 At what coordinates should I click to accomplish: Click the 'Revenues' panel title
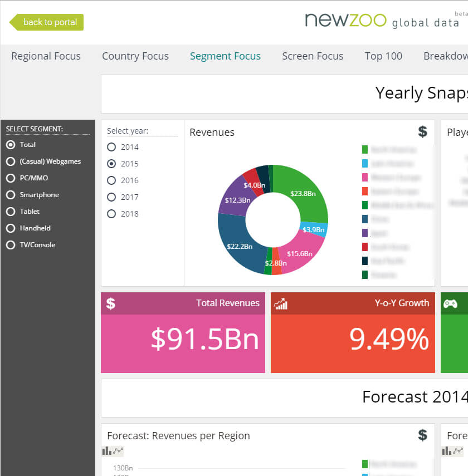point(212,133)
